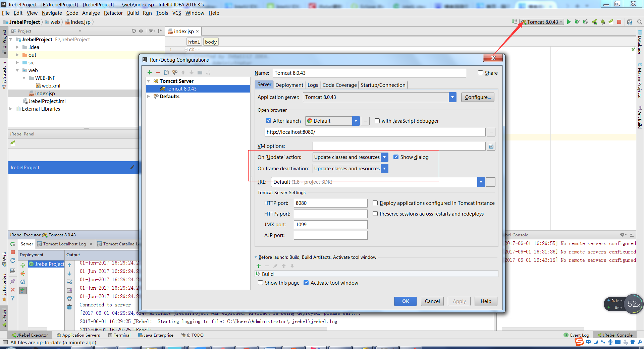The image size is (644, 349).
Task: Click the Cancel button
Action: [x=432, y=301]
